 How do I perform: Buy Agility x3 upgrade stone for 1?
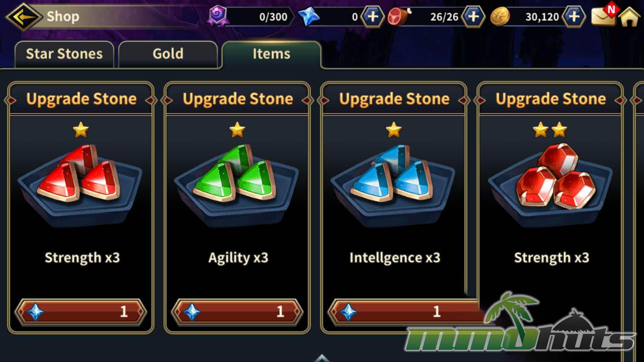pyautogui.click(x=237, y=312)
